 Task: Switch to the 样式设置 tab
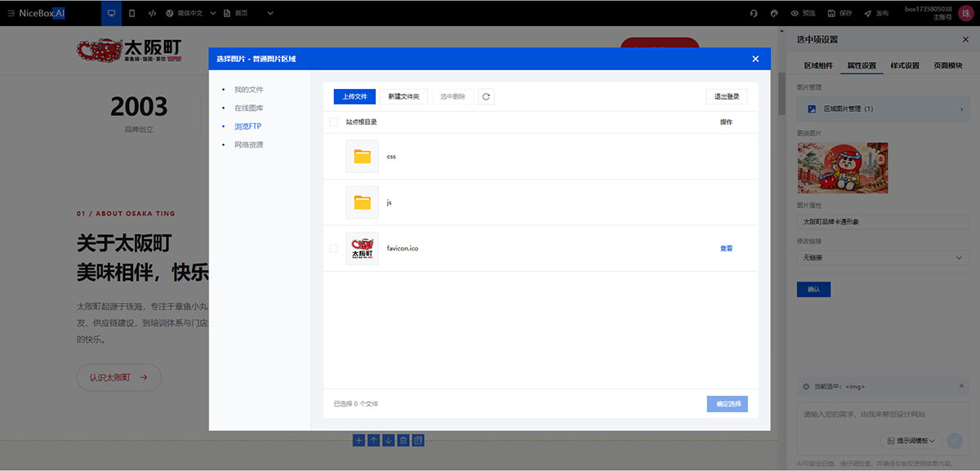[905, 65]
